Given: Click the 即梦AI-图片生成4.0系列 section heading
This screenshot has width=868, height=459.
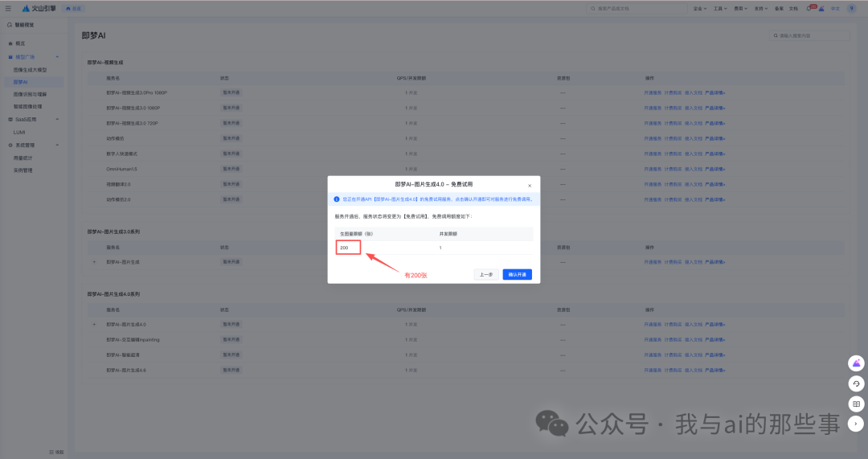Looking at the screenshot, I should tap(113, 294).
